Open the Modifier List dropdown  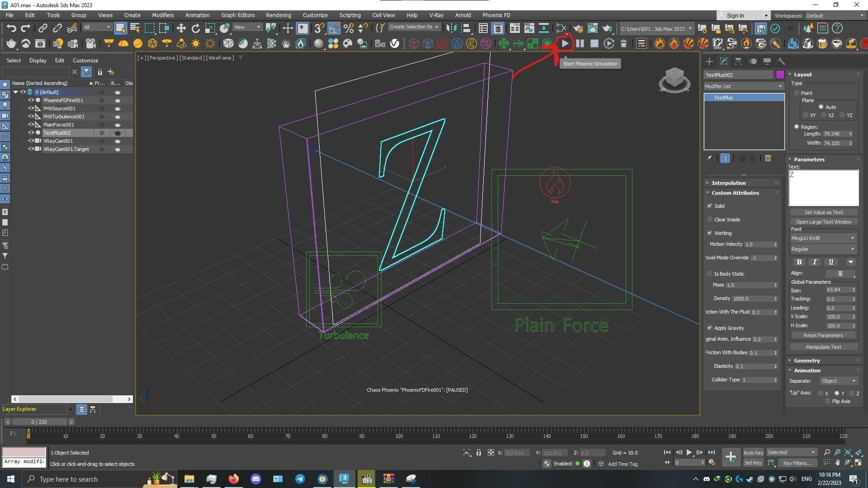pyautogui.click(x=744, y=86)
